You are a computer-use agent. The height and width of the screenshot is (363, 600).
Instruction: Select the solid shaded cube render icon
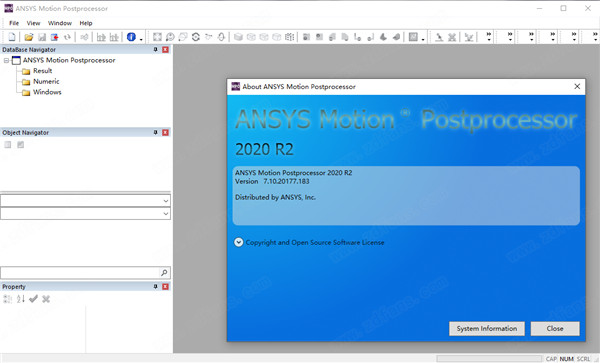click(x=238, y=37)
